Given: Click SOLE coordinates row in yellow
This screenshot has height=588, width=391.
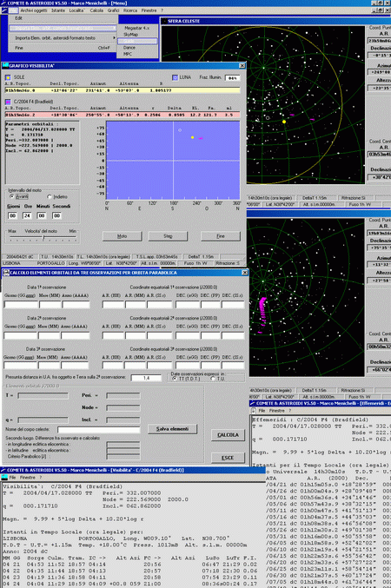Looking at the screenshot, I should tap(123, 90).
